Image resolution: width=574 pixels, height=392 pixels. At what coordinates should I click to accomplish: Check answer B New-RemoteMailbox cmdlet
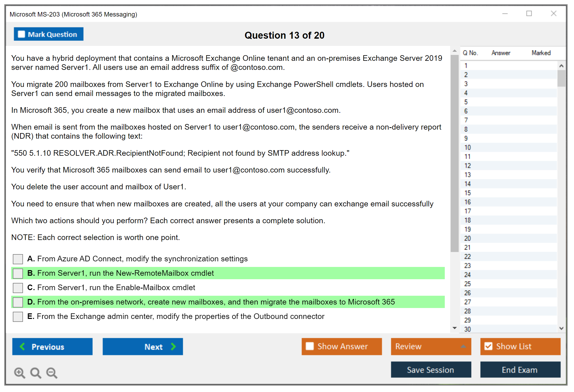coord(18,273)
